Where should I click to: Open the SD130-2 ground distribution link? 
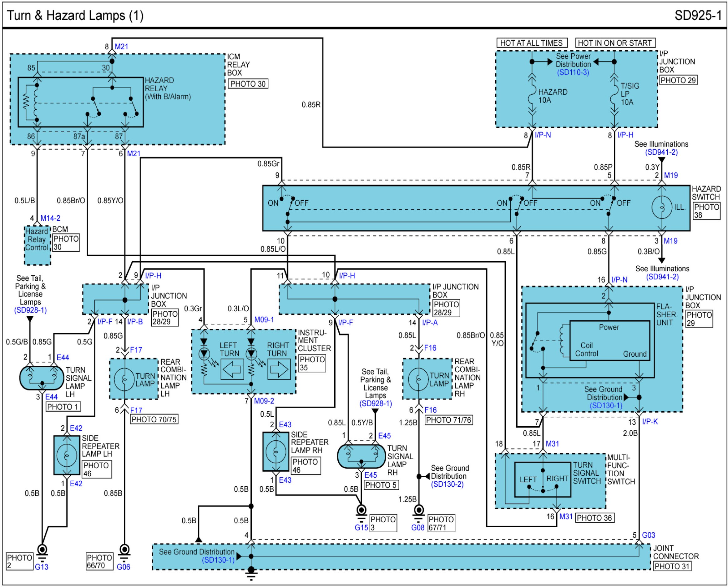(x=447, y=484)
